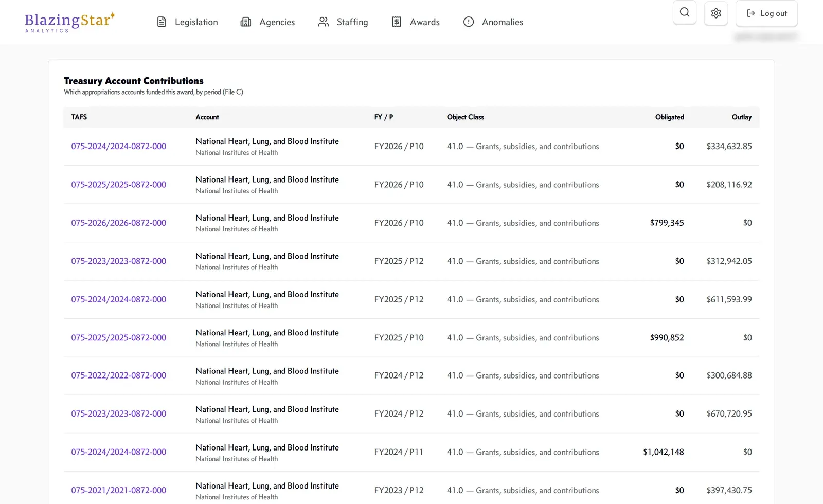Screen dimensions: 823x504
Task: Click the $334,632.85 outlay amount
Action: 729,147
